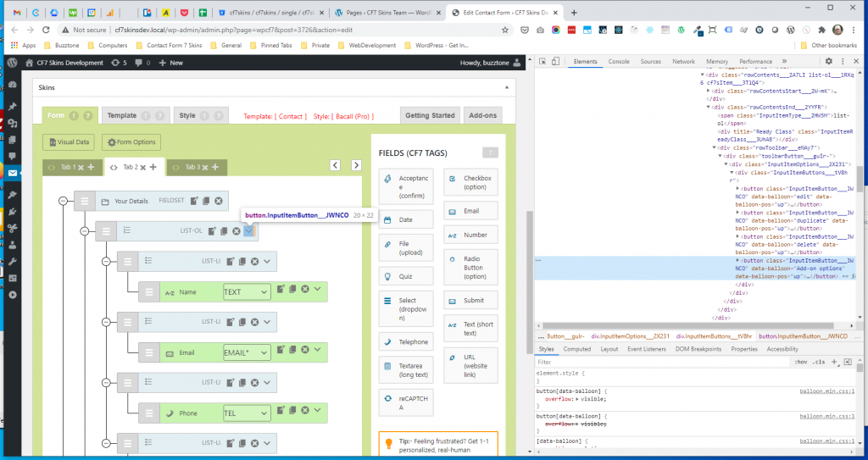
Task: Expand add-on options chevron on Phone field
Action: [x=318, y=413]
